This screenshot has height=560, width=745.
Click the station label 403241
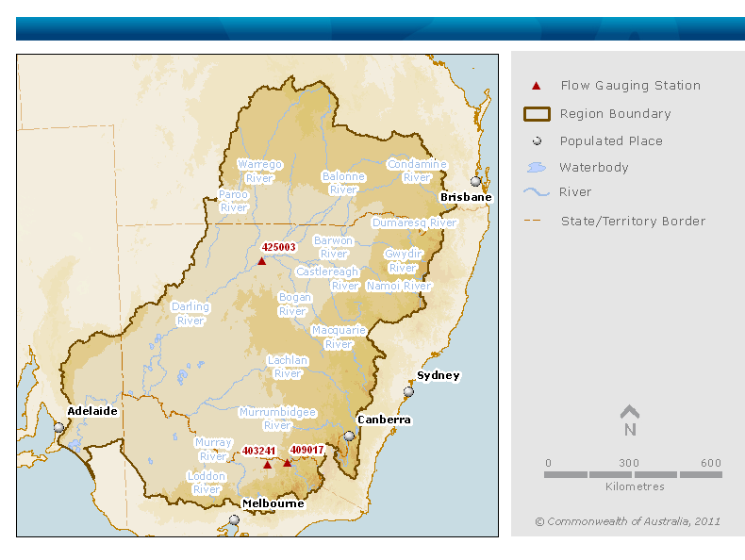(x=258, y=451)
